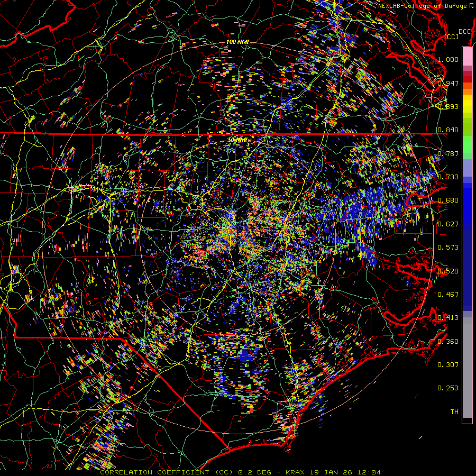Click the 0.680 scale value
The image size is (476, 476).
[x=448, y=200]
